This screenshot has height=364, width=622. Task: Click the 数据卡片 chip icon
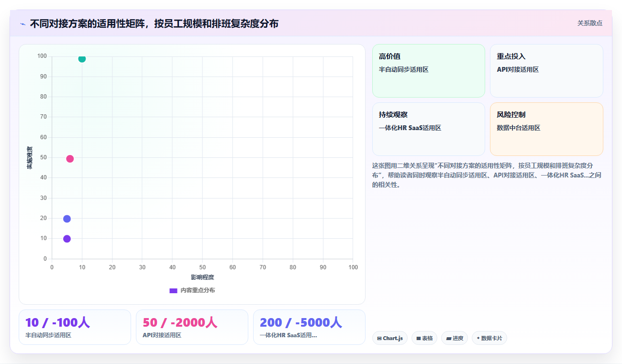(478, 338)
